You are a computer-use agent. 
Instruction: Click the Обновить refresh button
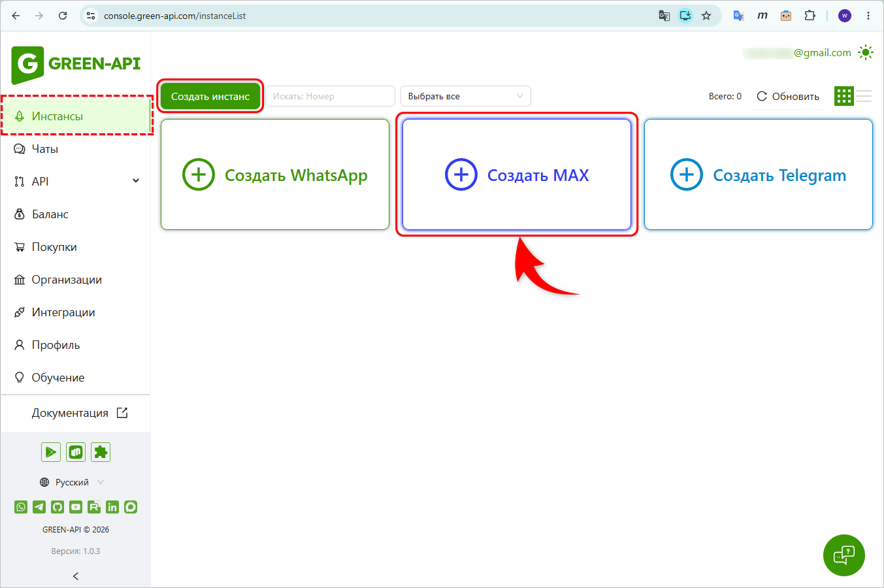(x=788, y=96)
